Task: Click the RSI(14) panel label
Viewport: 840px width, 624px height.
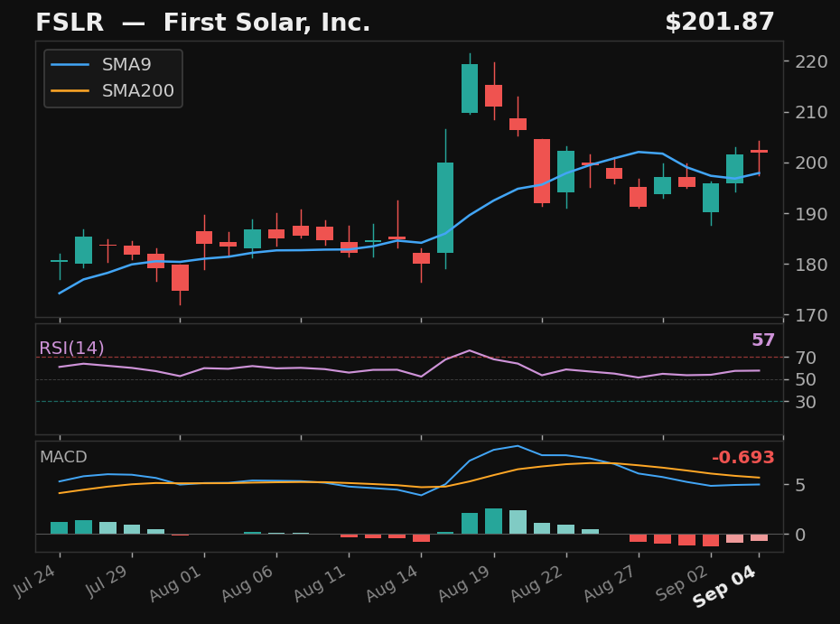Action: 71,349
